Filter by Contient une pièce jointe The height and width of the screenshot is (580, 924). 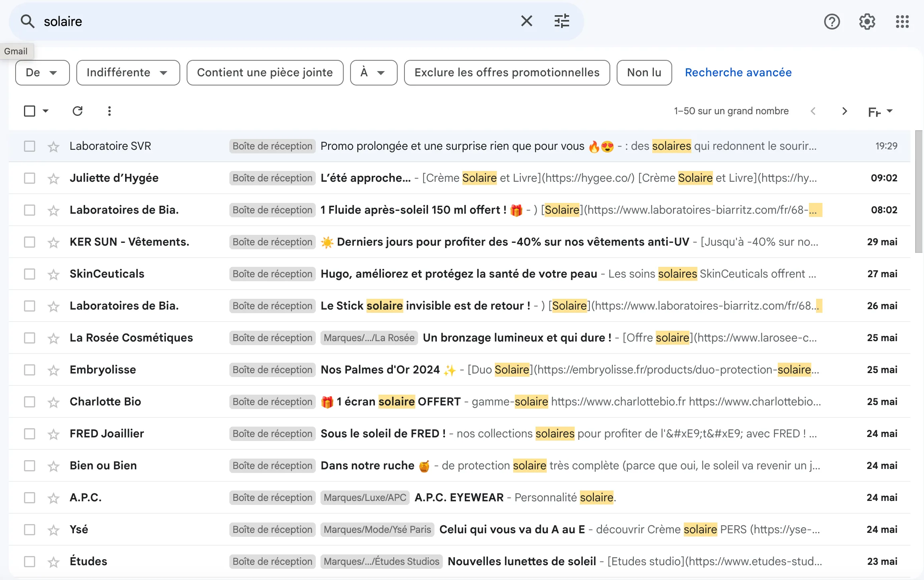point(265,73)
